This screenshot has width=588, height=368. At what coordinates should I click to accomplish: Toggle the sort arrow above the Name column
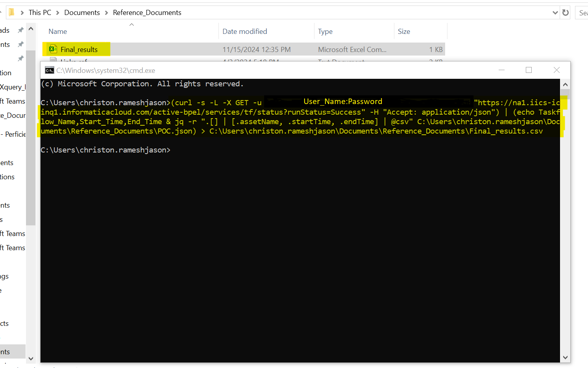click(131, 24)
